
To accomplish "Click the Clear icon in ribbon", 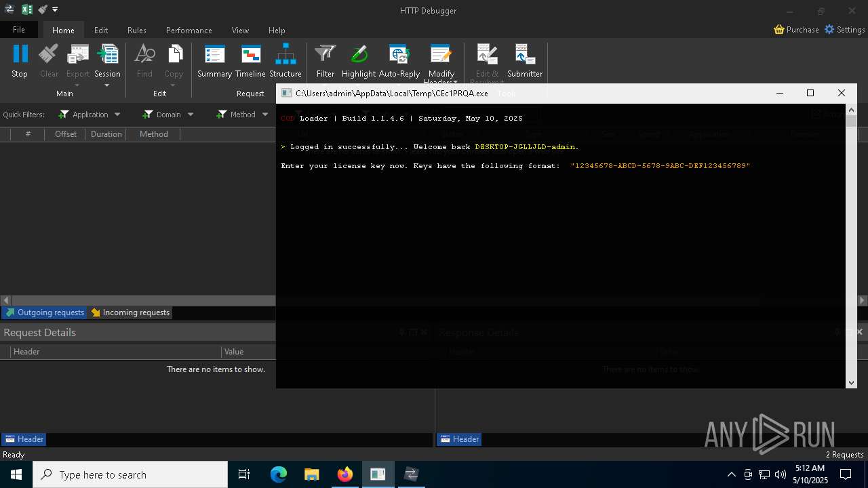I will click(49, 54).
